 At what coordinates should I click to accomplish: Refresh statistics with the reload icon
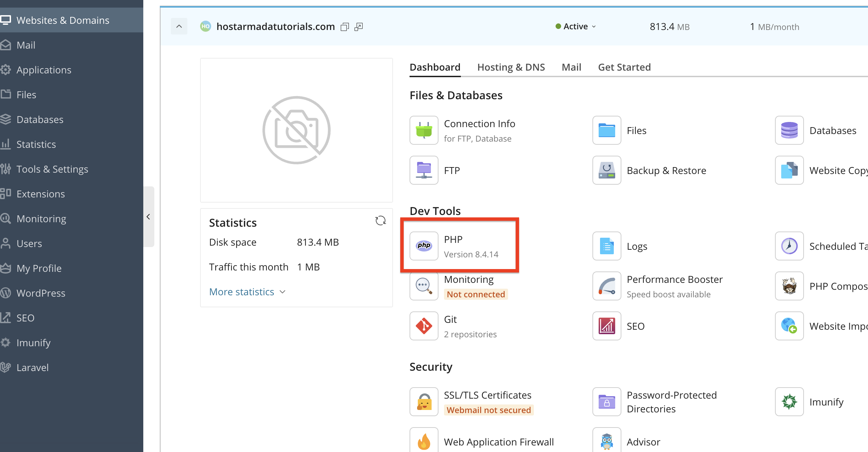tap(380, 220)
